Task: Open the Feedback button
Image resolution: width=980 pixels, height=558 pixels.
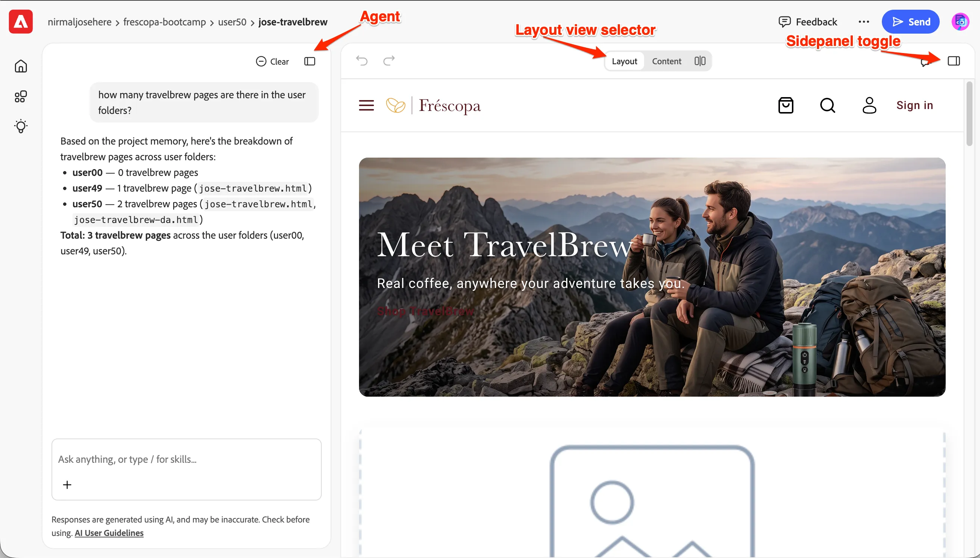Action: (x=808, y=22)
